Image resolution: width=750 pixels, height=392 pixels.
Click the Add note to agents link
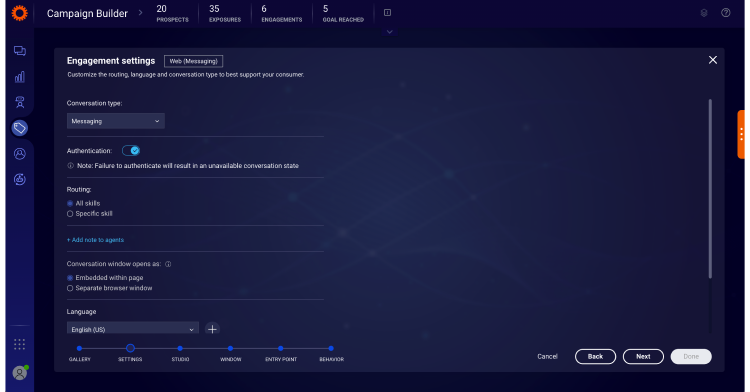[95, 240]
